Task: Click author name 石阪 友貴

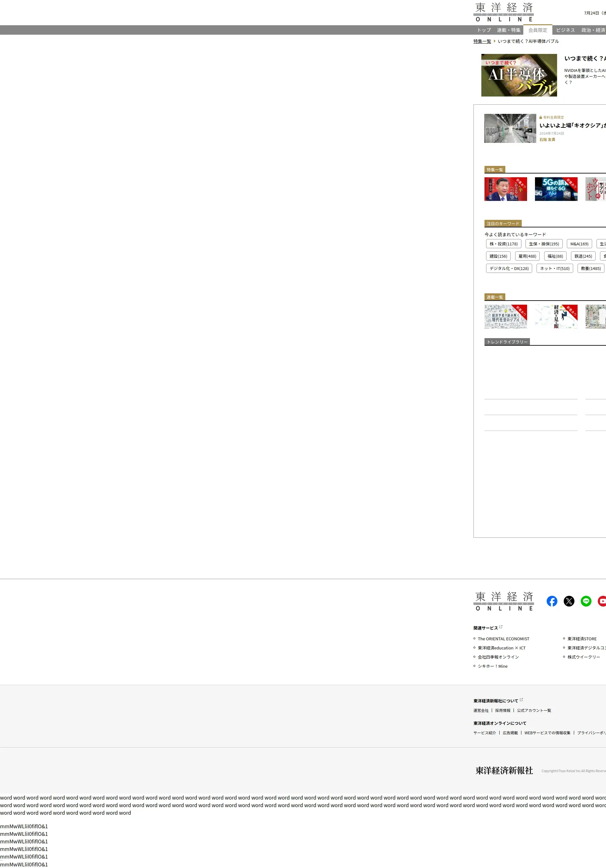Action: click(547, 139)
